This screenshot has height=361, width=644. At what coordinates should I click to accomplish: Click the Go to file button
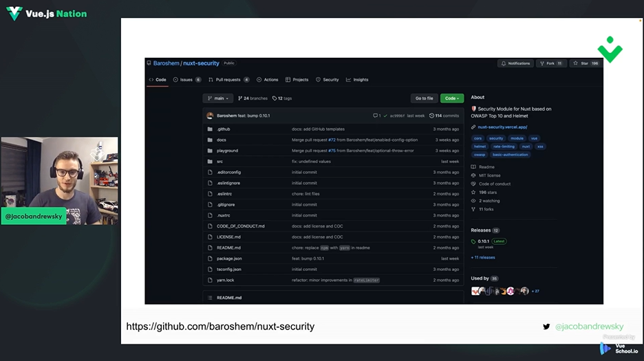point(424,98)
